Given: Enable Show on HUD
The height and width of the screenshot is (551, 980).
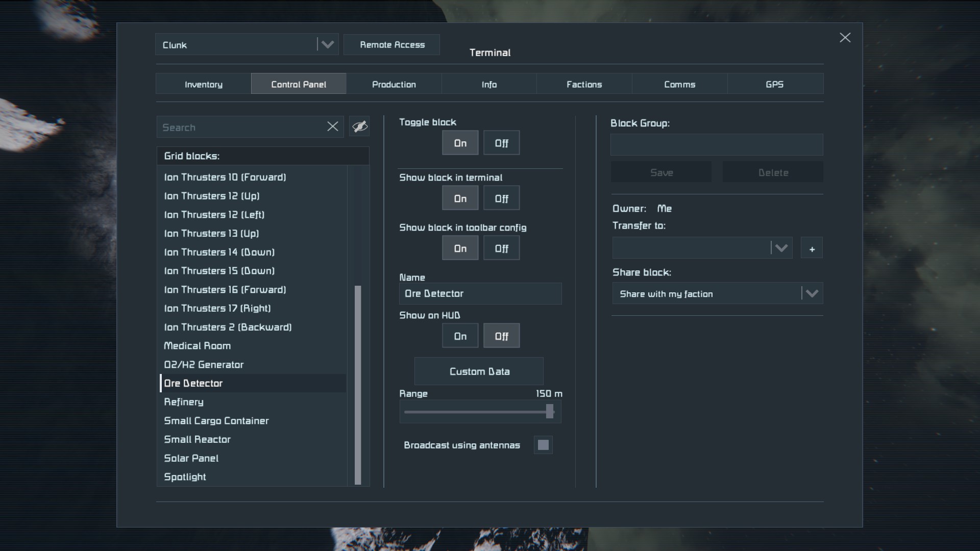Looking at the screenshot, I should [460, 336].
